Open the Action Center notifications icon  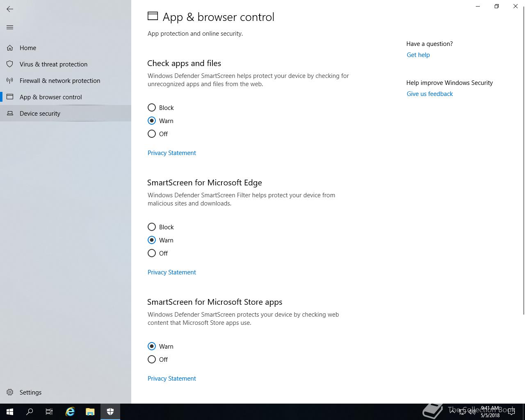pos(511,412)
